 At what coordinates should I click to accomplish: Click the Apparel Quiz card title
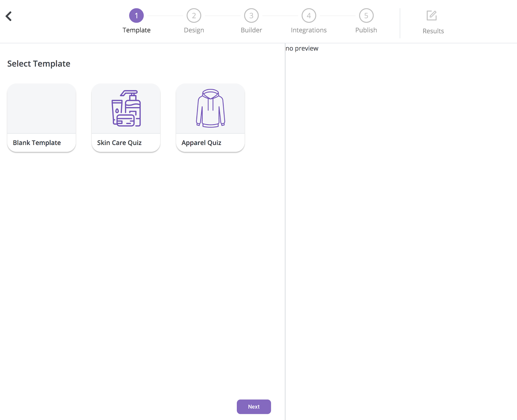click(201, 143)
